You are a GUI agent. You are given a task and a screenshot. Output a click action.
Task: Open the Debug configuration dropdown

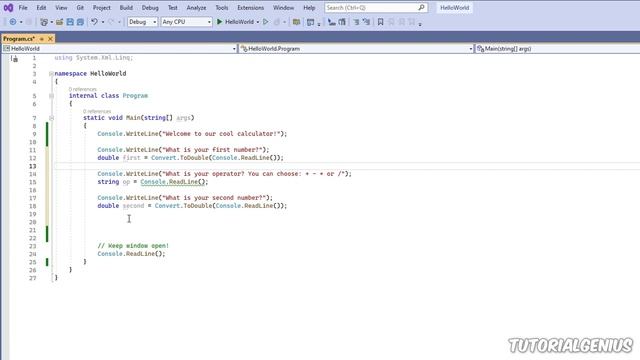[142, 22]
